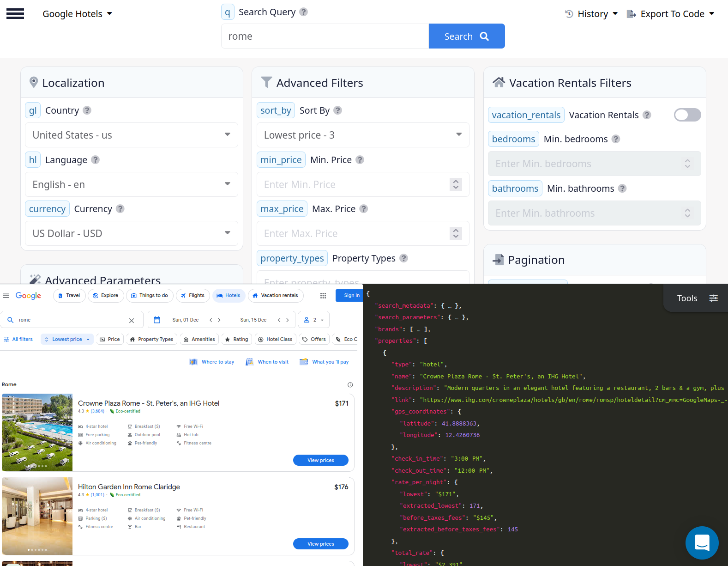
Task: Select the Hotels tab in preview
Action: pos(229,296)
